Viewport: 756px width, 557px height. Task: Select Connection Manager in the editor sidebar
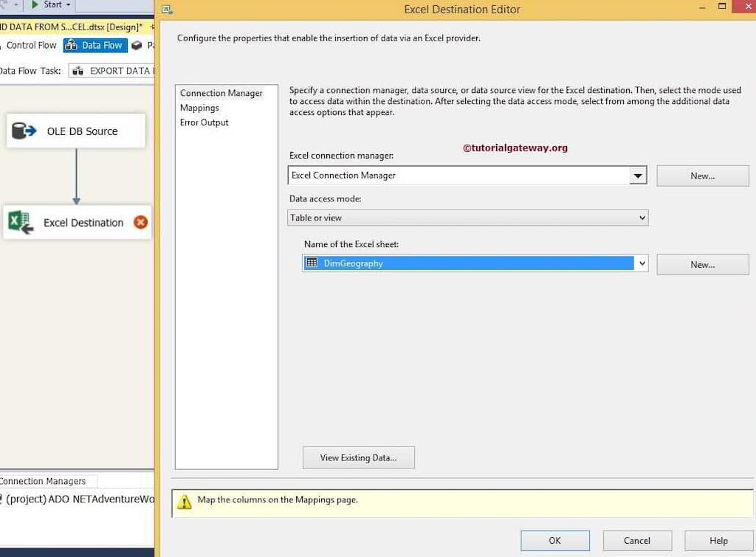(220, 93)
